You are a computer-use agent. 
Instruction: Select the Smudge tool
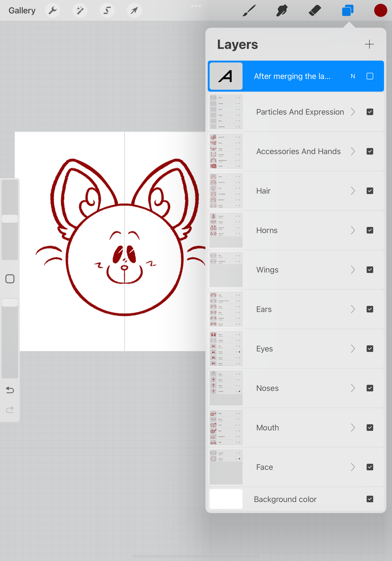pyautogui.click(x=282, y=11)
